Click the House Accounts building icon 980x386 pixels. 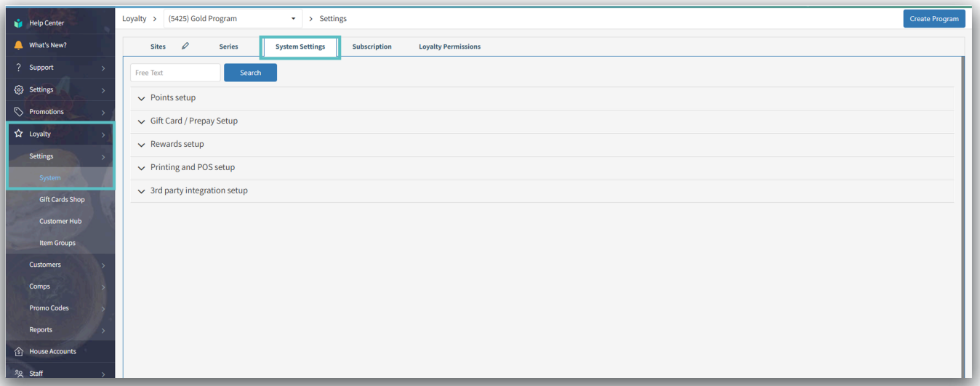coord(19,352)
